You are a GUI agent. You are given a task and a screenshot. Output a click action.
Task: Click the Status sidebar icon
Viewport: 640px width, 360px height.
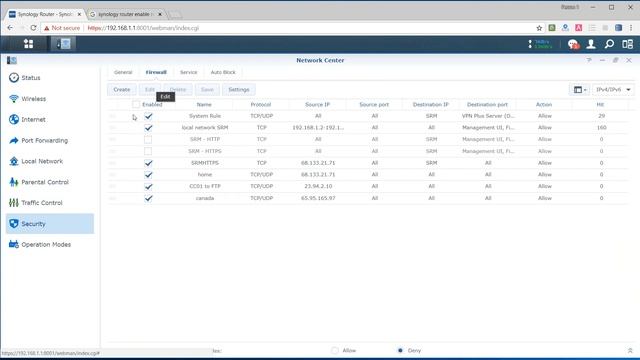pos(14,78)
